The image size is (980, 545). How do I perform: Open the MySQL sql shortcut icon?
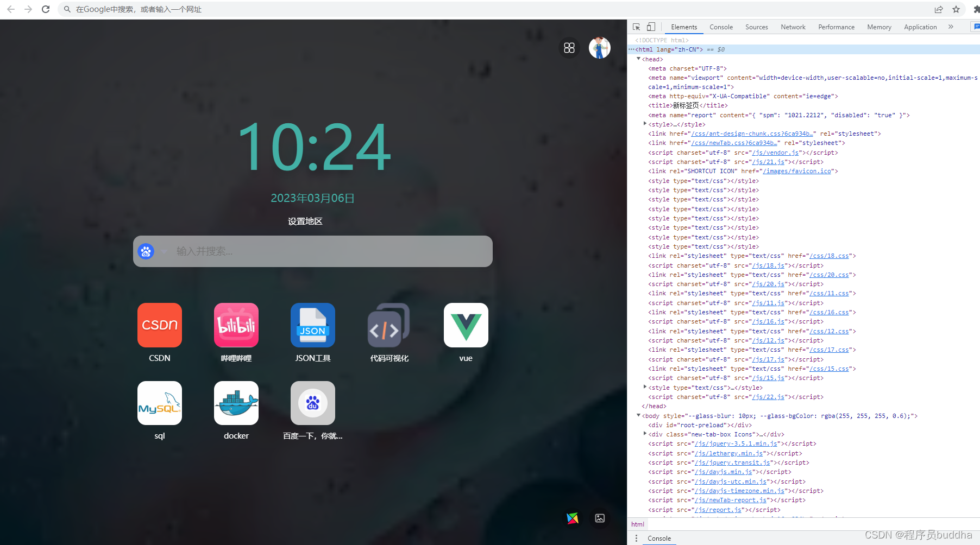tap(160, 403)
